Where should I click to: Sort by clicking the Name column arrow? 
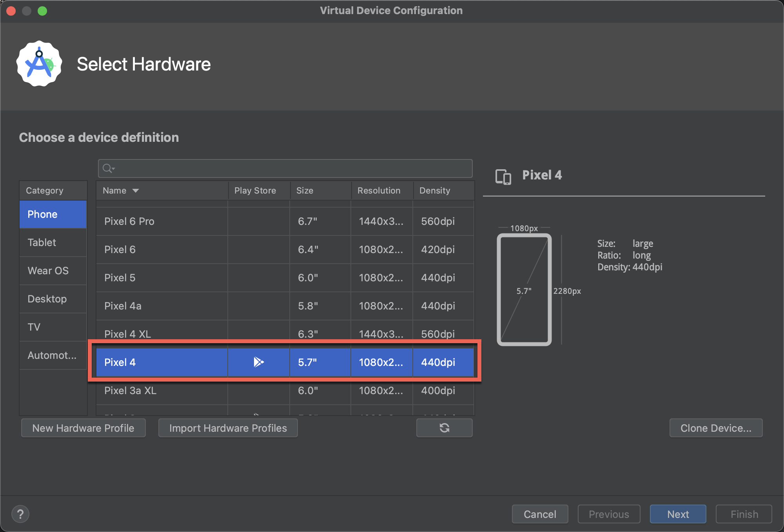pyautogui.click(x=136, y=191)
